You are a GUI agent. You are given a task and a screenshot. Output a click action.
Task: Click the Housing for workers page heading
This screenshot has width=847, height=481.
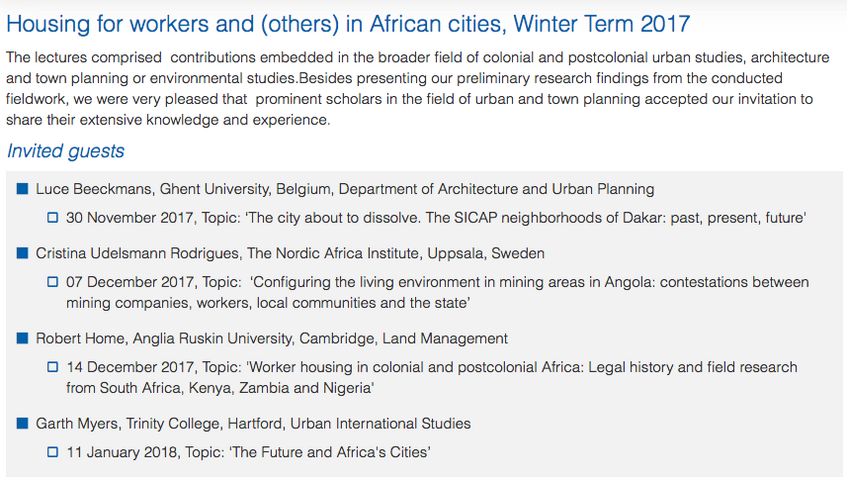[348, 24]
